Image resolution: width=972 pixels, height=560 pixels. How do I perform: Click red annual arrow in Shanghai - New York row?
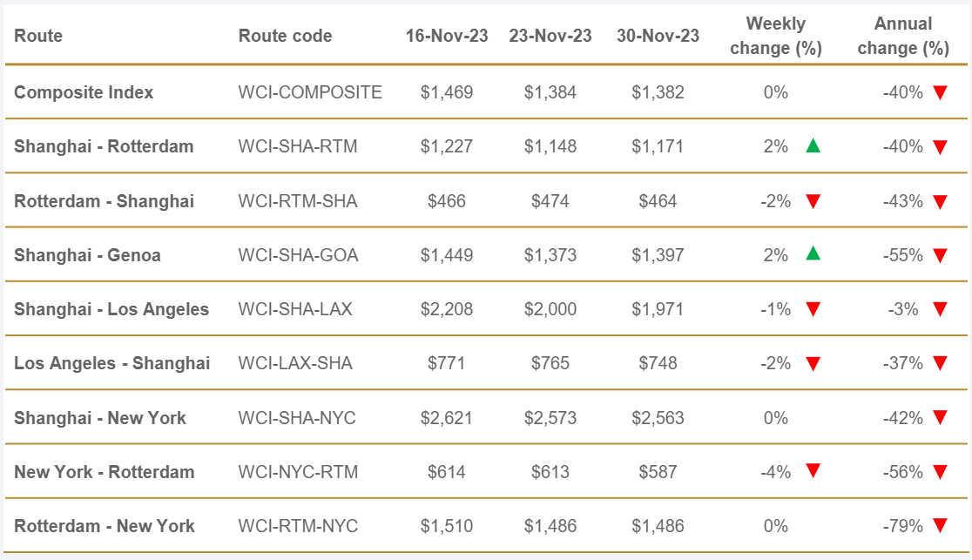[x=940, y=418]
